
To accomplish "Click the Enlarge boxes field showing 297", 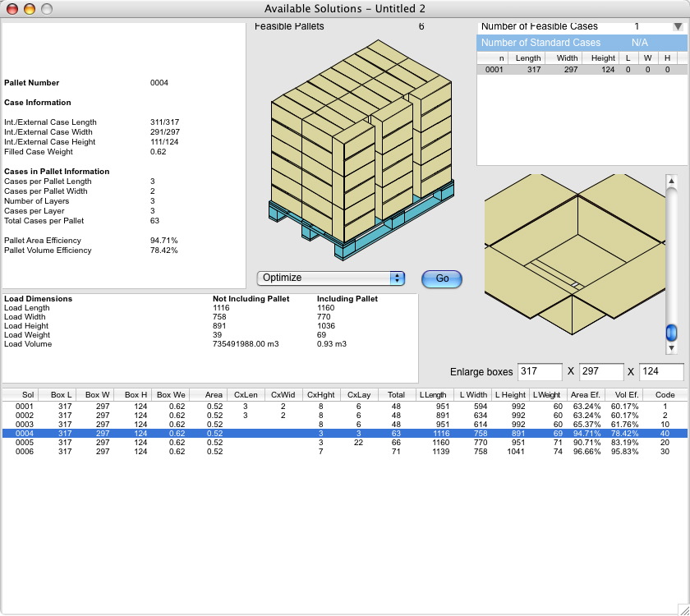I will click(601, 372).
